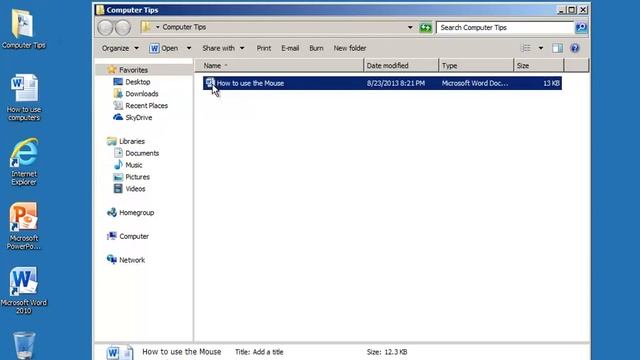Sort files by Size column

tap(539, 65)
